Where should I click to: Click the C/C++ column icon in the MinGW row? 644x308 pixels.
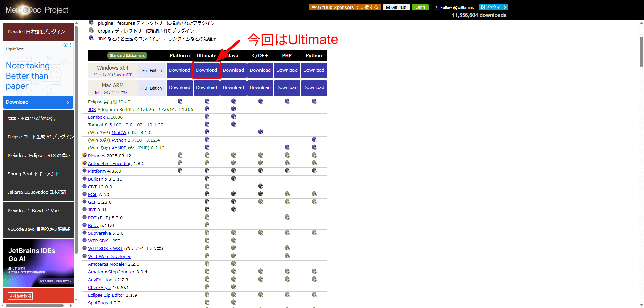260,132
